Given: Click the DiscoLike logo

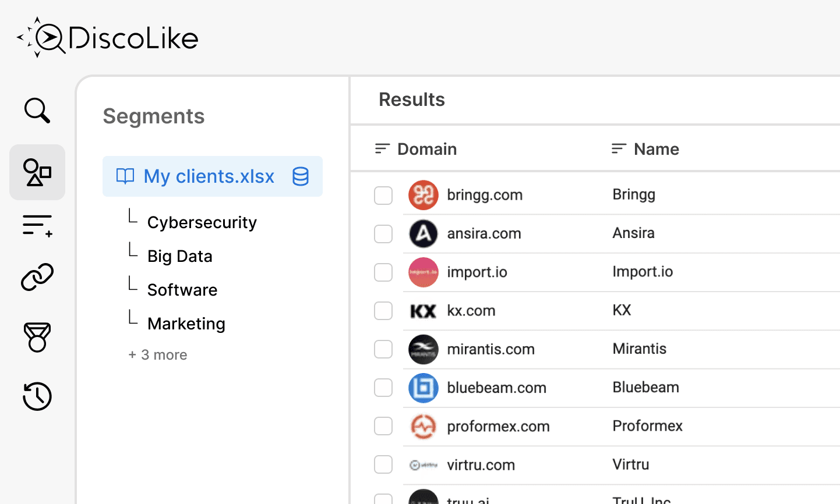Looking at the screenshot, I should pyautogui.click(x=108, y=38).
